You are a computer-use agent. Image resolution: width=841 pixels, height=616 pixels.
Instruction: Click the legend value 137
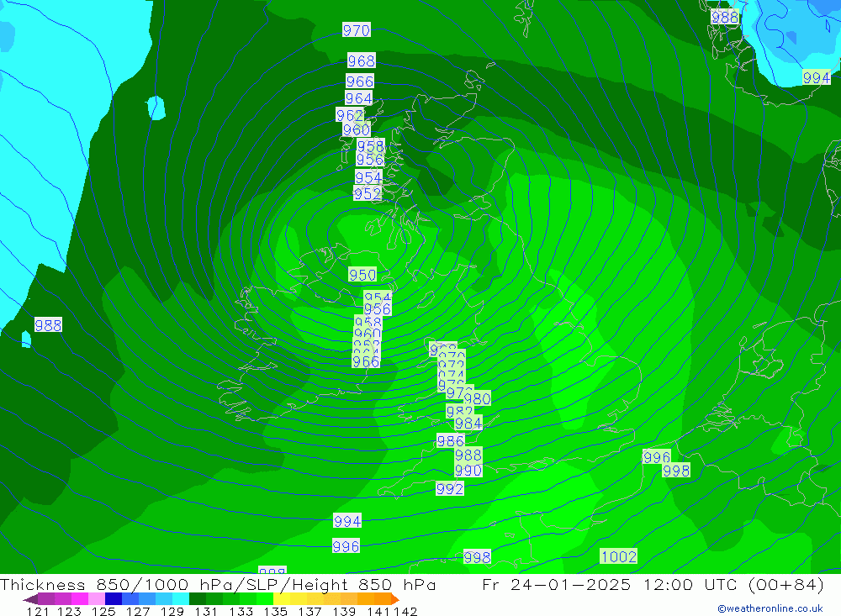click(309, 611)
